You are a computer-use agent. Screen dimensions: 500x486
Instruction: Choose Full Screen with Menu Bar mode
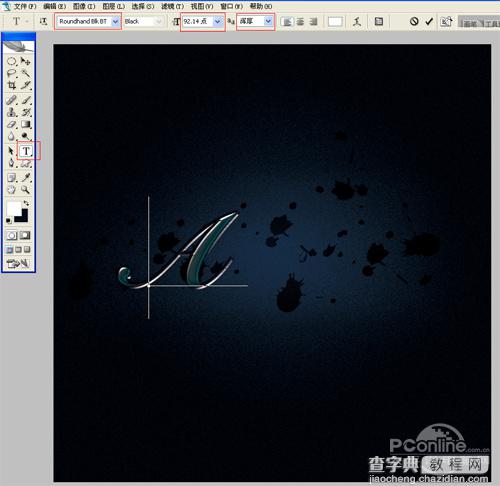tap(18, 250)
